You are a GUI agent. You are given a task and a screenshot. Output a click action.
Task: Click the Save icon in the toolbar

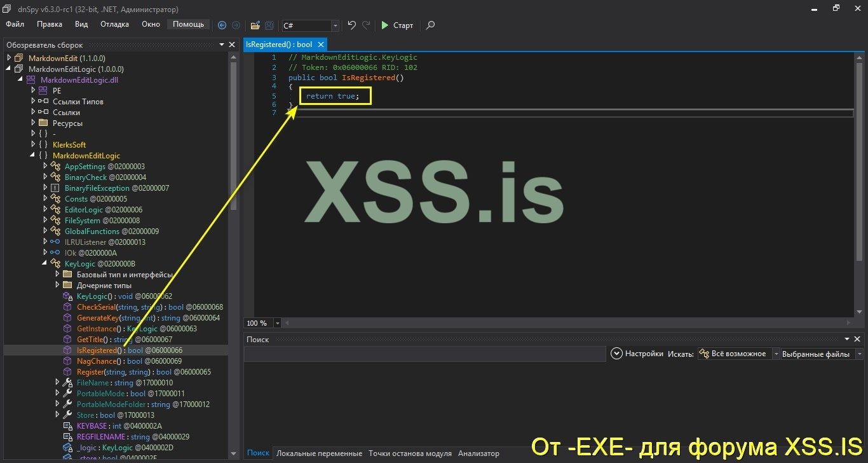click(268, 25)
